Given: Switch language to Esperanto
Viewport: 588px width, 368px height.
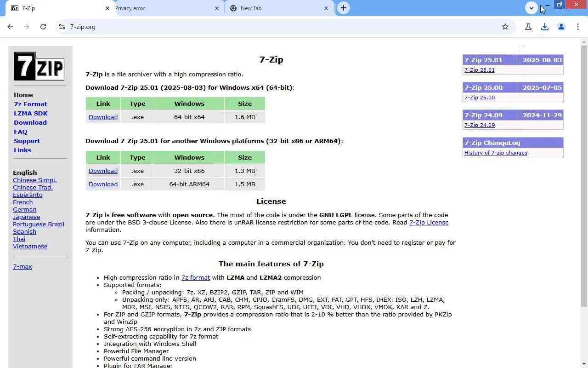Looking at the screenshot, I should (x=28, y=195).
